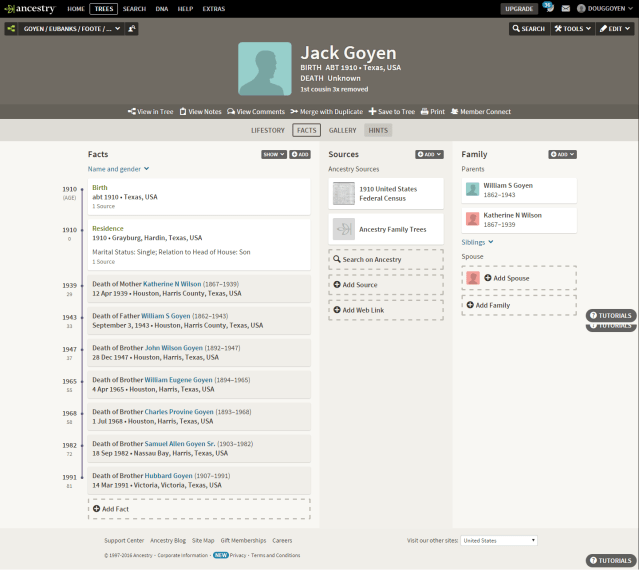Click the plus icon for Add Family
639x570 pixels.
(470, 305)
